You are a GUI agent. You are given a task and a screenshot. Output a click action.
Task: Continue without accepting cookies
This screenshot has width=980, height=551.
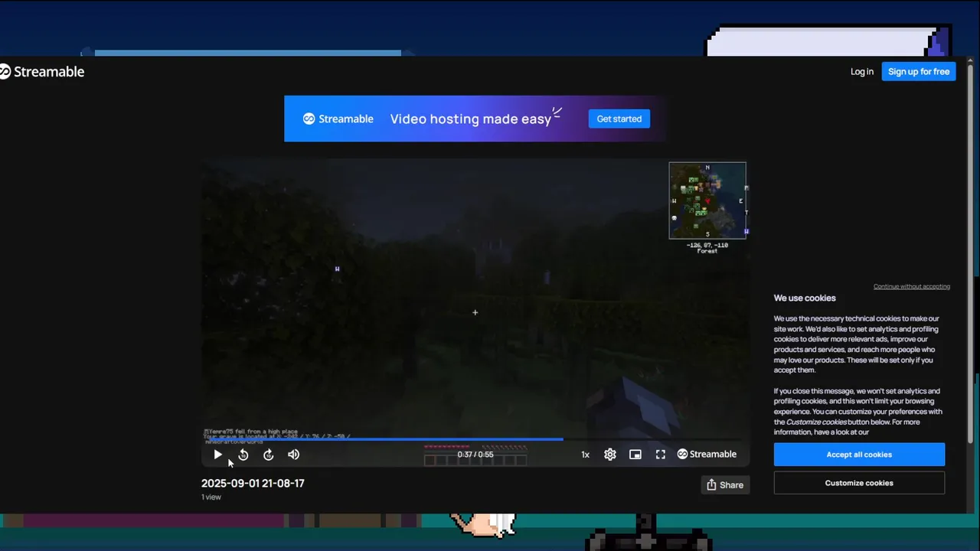pyautogui.click(x=911, y=286)
